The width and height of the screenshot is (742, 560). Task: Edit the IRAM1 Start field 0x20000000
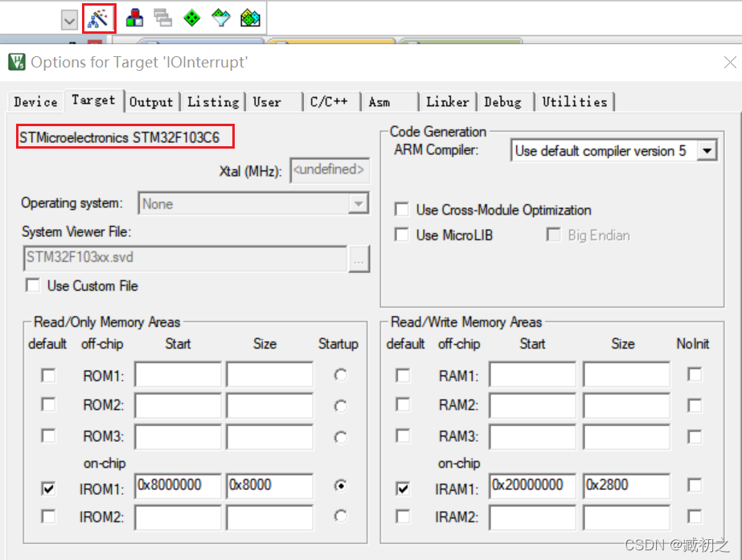[532, 486]
